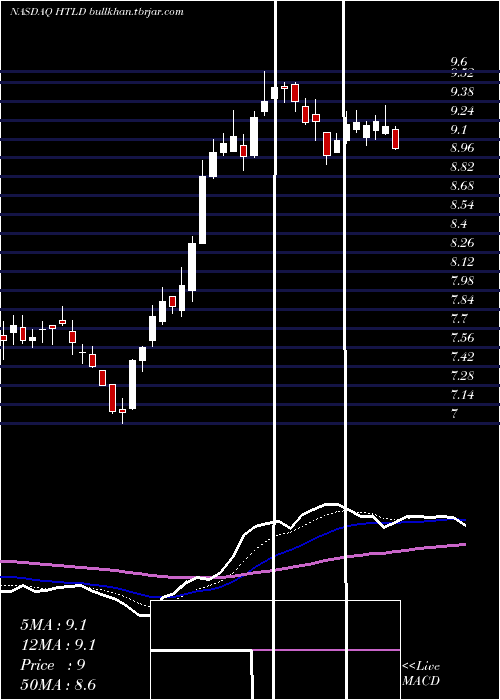Select the 7 price axis label
The image size is (500, 700).
point(454,413)
